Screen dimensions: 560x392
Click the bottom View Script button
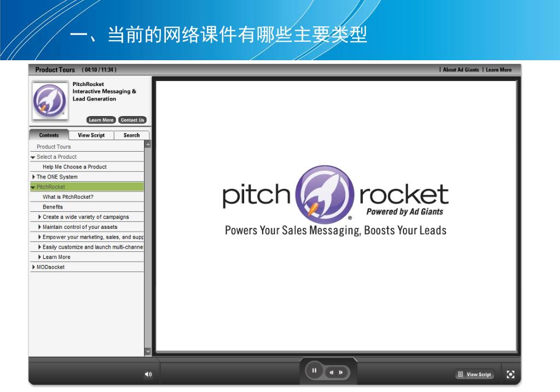coord(475,374)
